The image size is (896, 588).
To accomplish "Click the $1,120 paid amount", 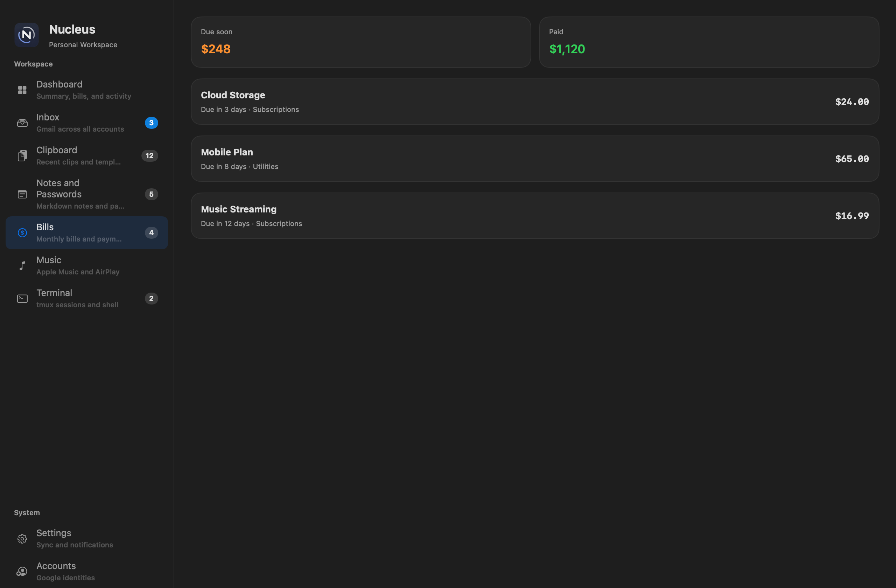I will click(567, 49).
